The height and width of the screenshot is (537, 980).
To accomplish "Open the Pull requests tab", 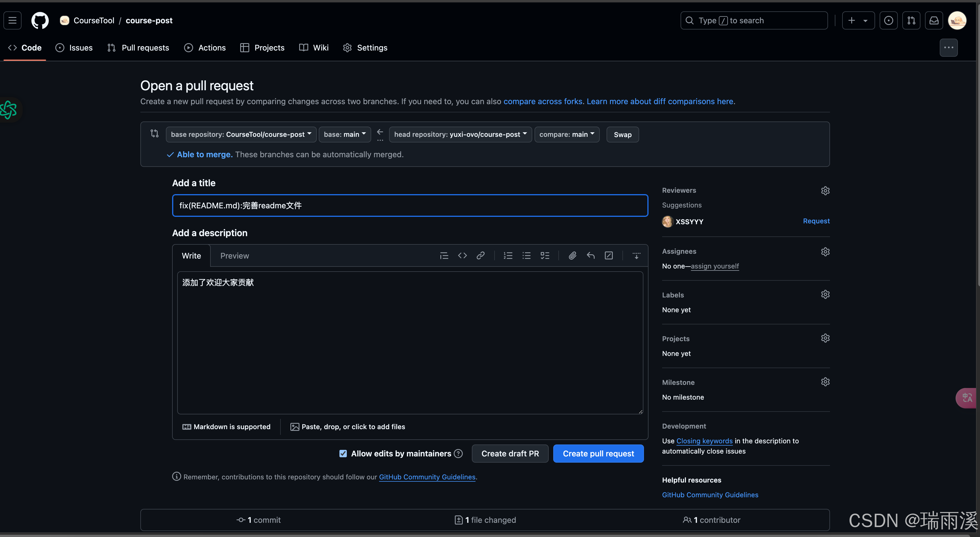I will pos(138,48).
